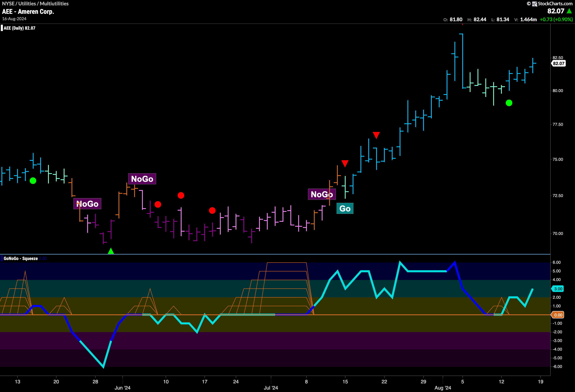
Task: Click the 'Jul '24' axis label
Action: coord(271,388)
